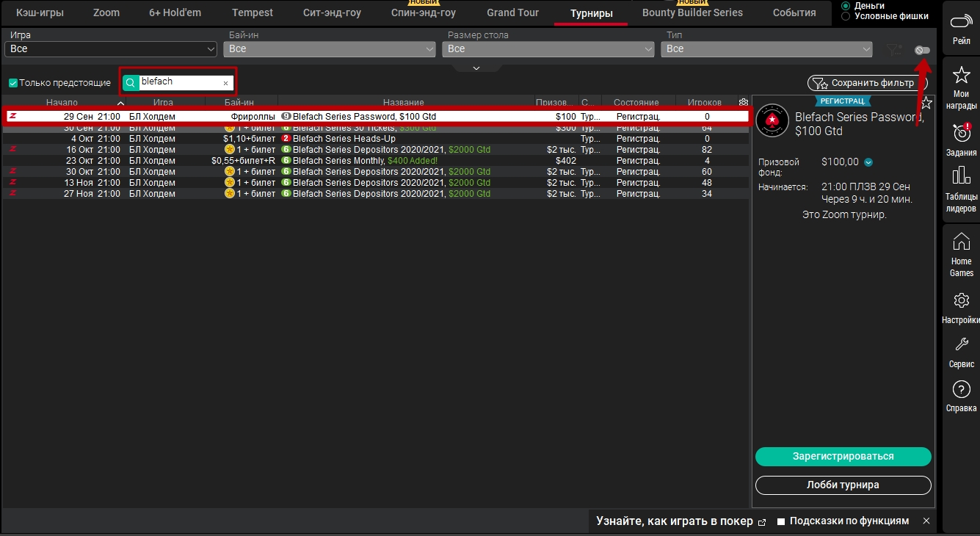Click coin icon in 30 Окт buy-in

click(x=229, y=172)
